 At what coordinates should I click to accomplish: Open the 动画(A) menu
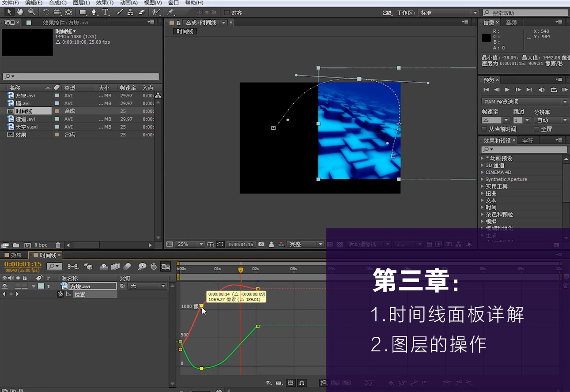129,3
